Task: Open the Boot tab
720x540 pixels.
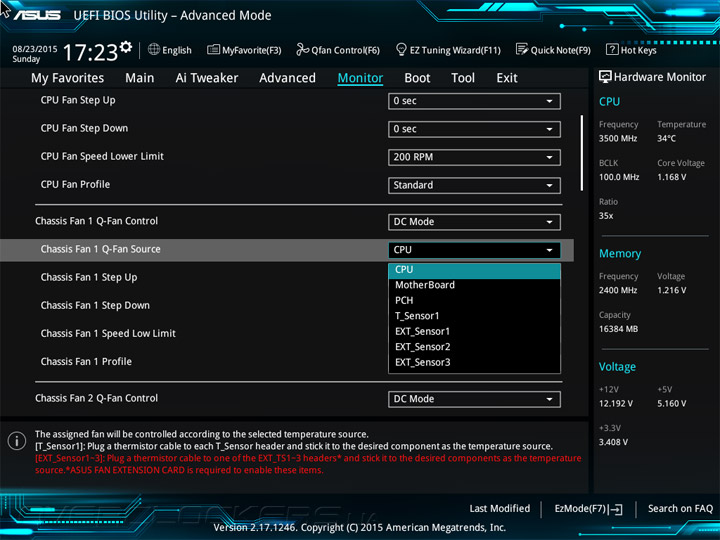Action: point(417,78)
